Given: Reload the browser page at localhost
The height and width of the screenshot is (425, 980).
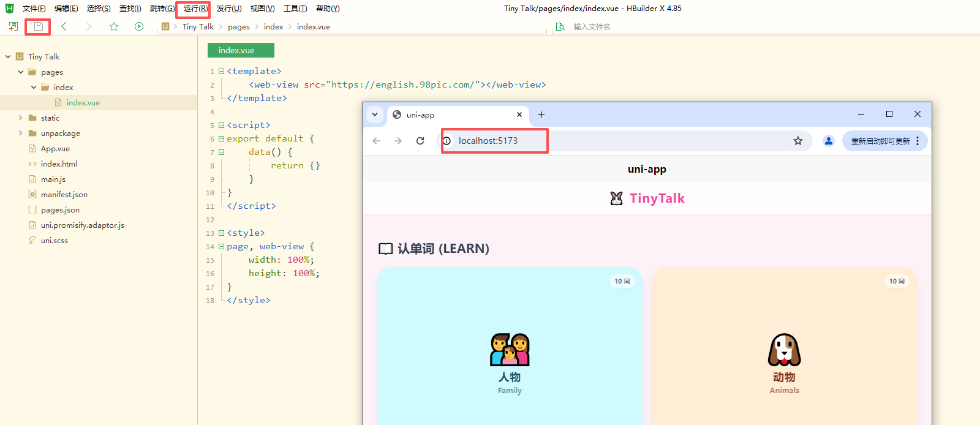Looking at the screenshot, I should tap(420, 141).
